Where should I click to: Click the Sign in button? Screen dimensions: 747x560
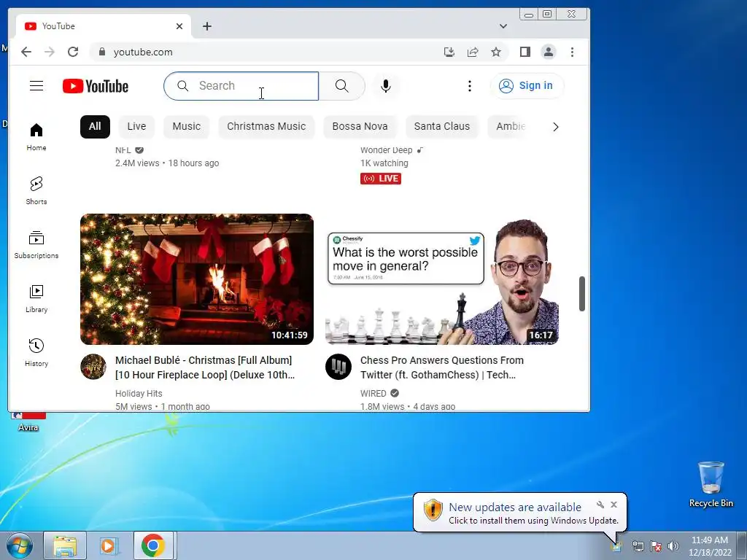tap(527, 86)
